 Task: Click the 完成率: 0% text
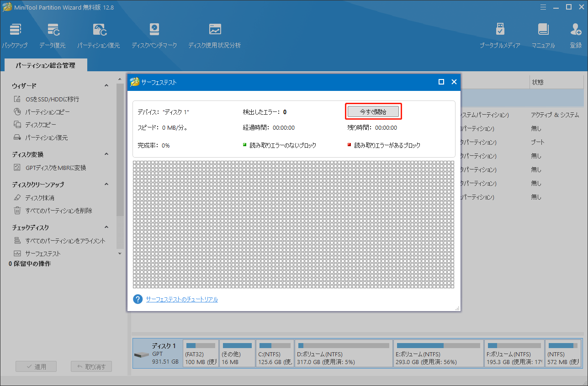point(154,145)
